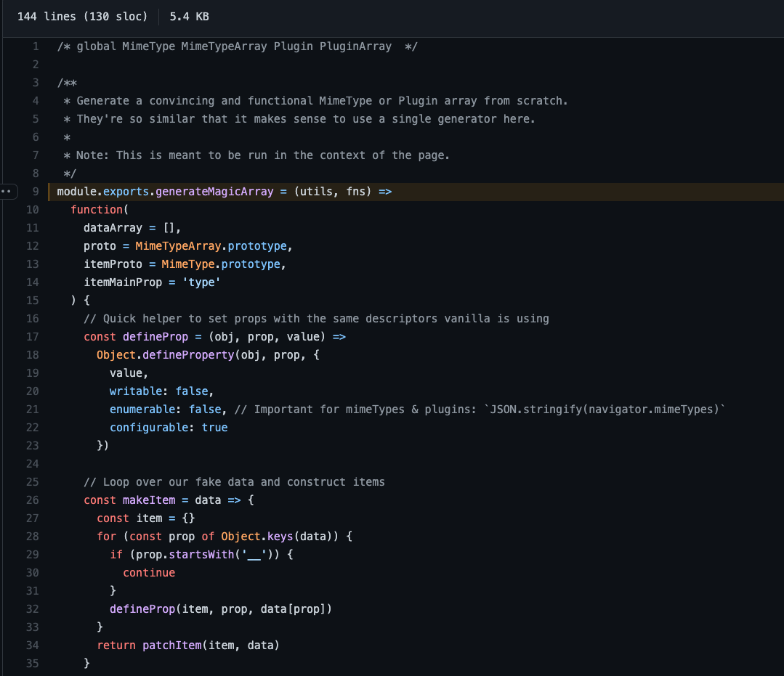
Task: Click the continue keyword on line 30
Action: 149,572
